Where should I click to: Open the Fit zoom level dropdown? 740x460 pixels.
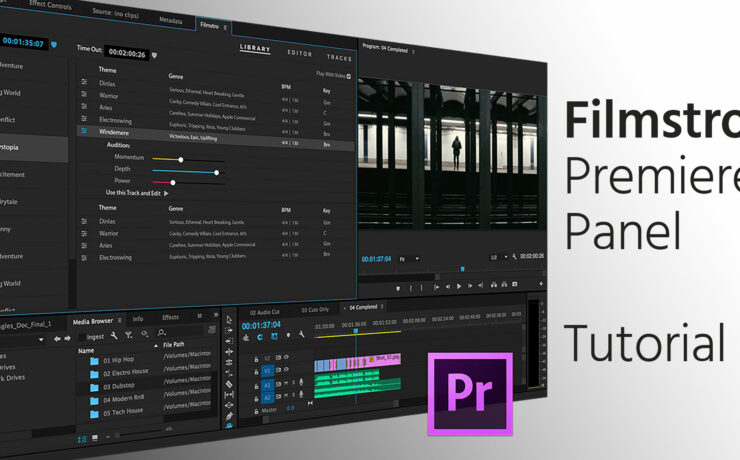[x=410, y=259]
